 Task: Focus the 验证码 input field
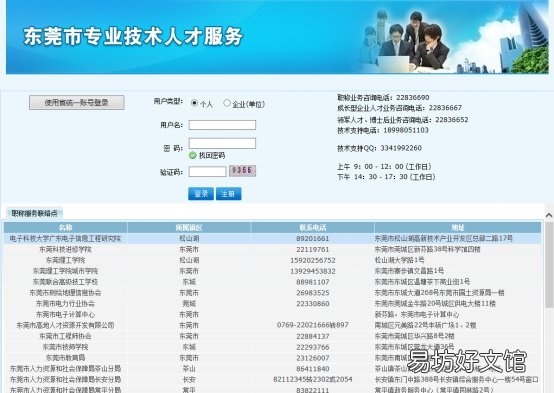tap(207, 172)
